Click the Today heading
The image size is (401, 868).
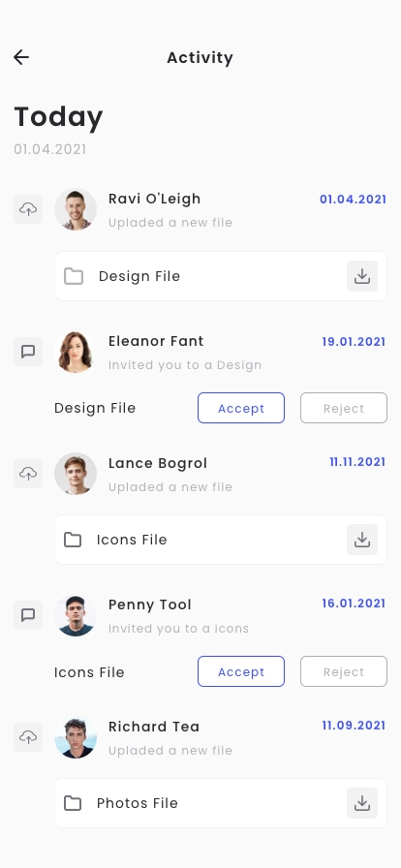pyautogui.click(x=58, y=117)
